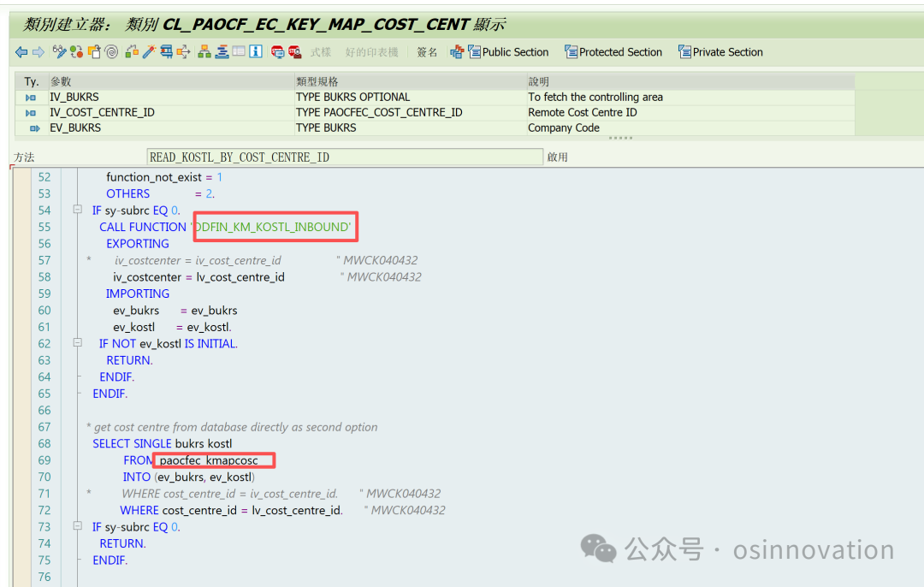Click 'function_not_exist = 1' on line 52
Image resolution: width=924 pixels, height=587 pixels.
tap(164, 177)
